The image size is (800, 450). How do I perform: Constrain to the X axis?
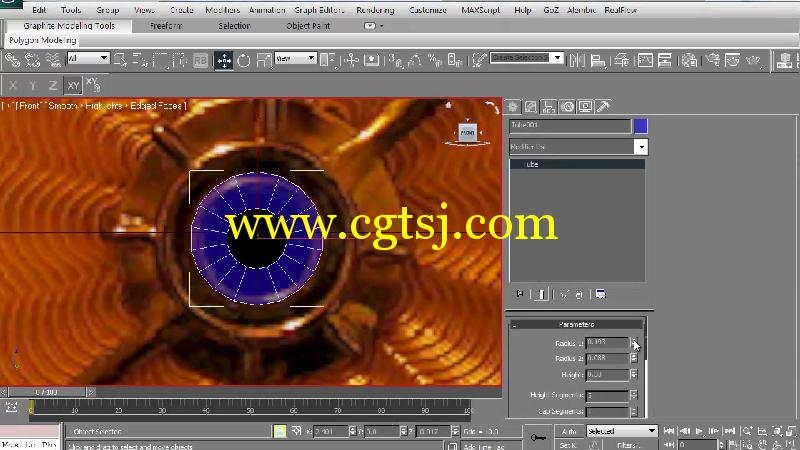click(13, 86)
